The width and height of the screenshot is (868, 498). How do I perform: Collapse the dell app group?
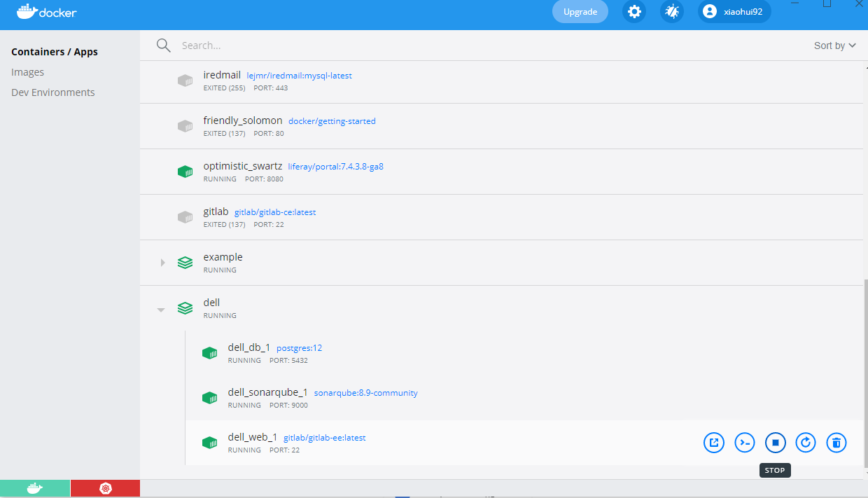pyautogui.click(x=161, y=309)
